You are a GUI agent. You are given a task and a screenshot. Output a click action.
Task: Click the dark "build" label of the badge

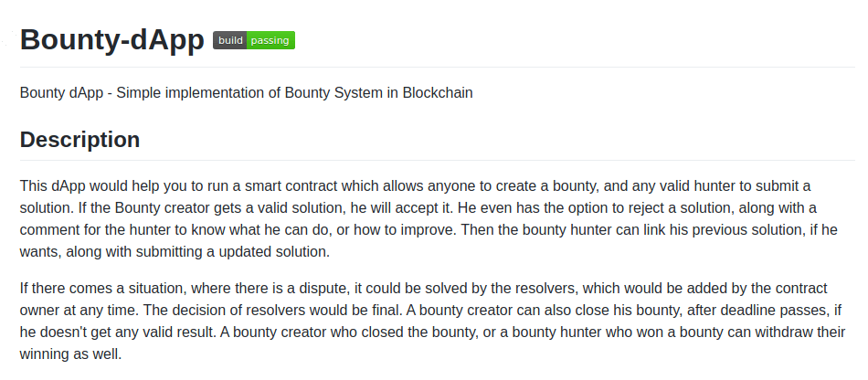[x=230, y=40]
